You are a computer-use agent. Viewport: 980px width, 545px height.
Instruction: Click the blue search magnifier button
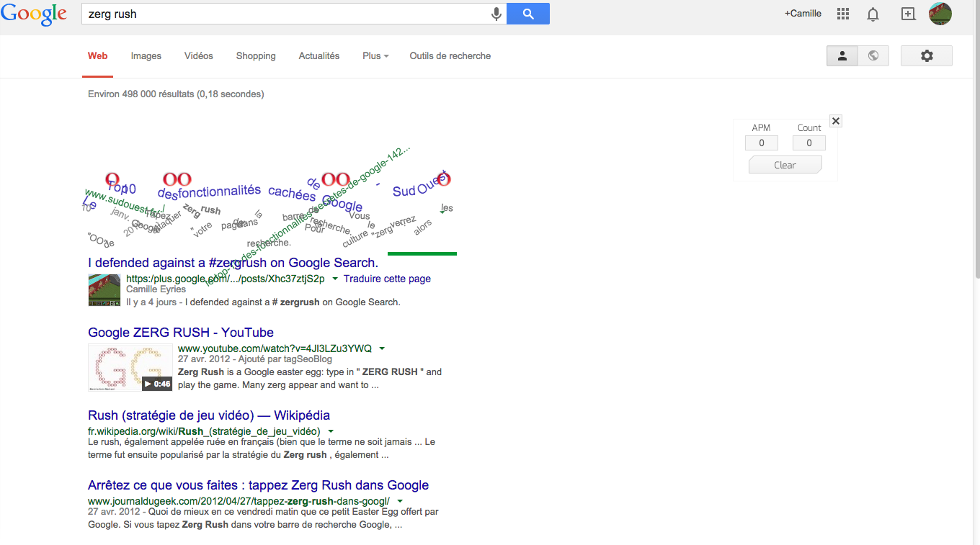[528, 14]
